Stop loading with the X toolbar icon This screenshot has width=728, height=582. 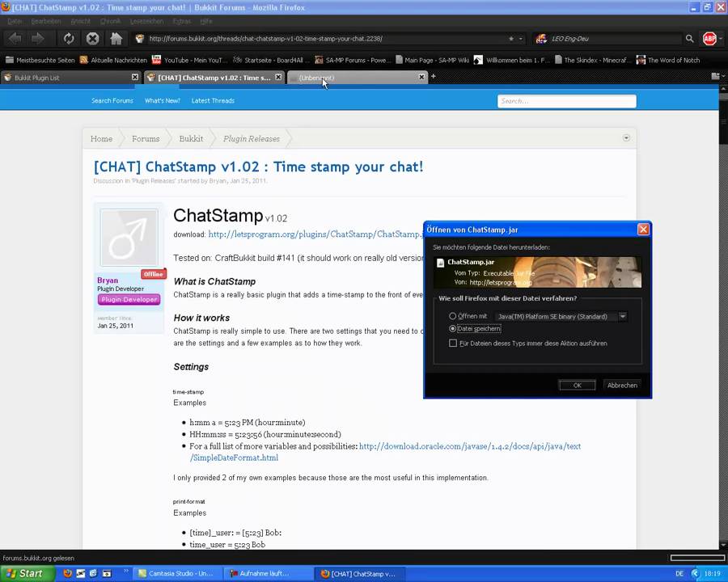[92, 39]
